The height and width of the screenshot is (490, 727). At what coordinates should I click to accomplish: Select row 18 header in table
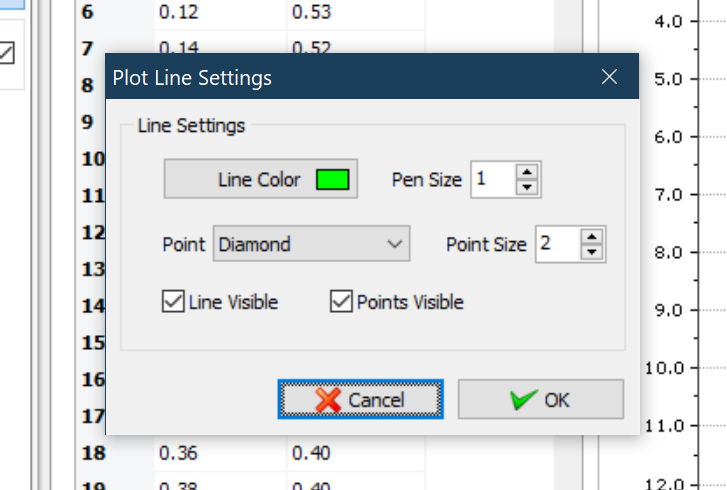click(93, 453)
